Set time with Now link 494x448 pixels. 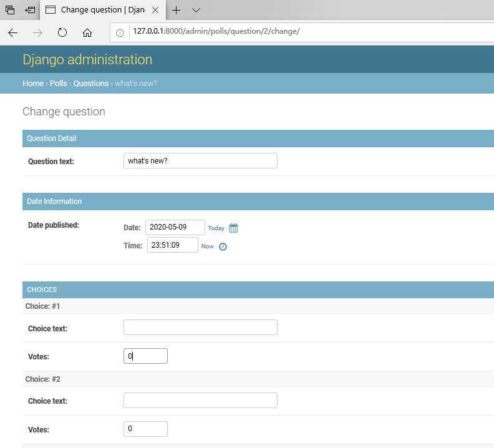tap(207, 246)
